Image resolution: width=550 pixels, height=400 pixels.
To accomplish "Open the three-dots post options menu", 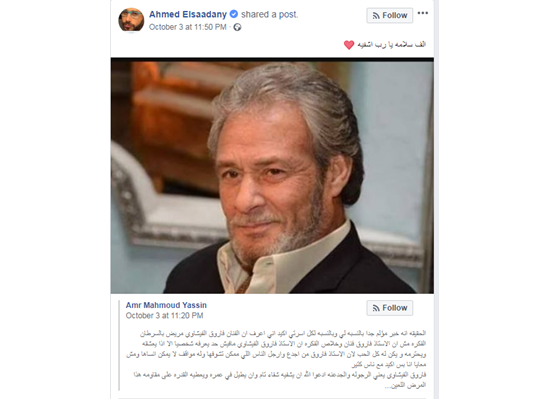I will pos(423,13).
